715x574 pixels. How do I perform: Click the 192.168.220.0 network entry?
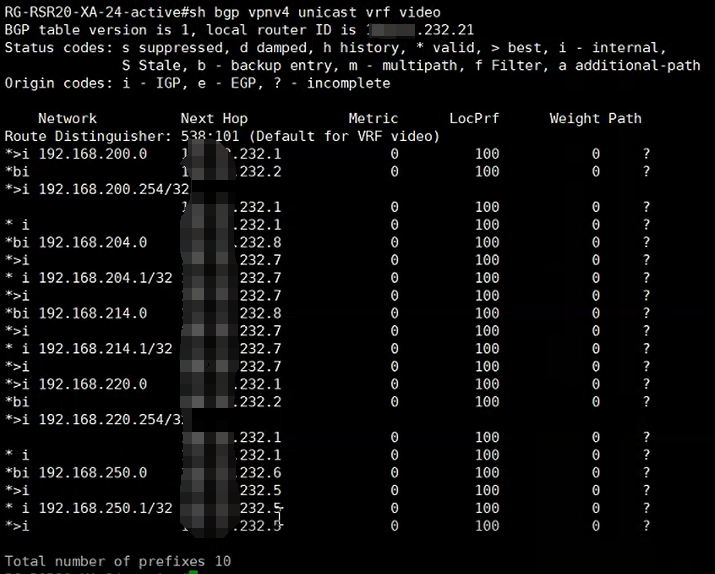point(92,384)
